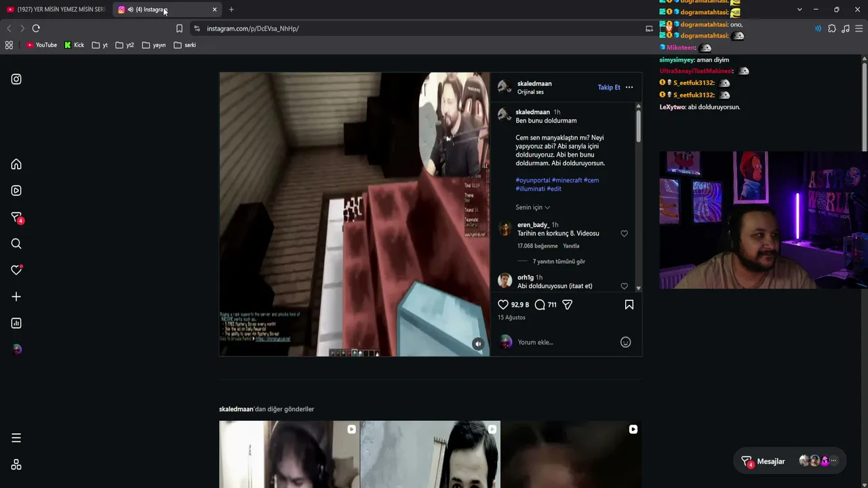
Task: Click the site info icon in address bar
Action: coord(197,28)
